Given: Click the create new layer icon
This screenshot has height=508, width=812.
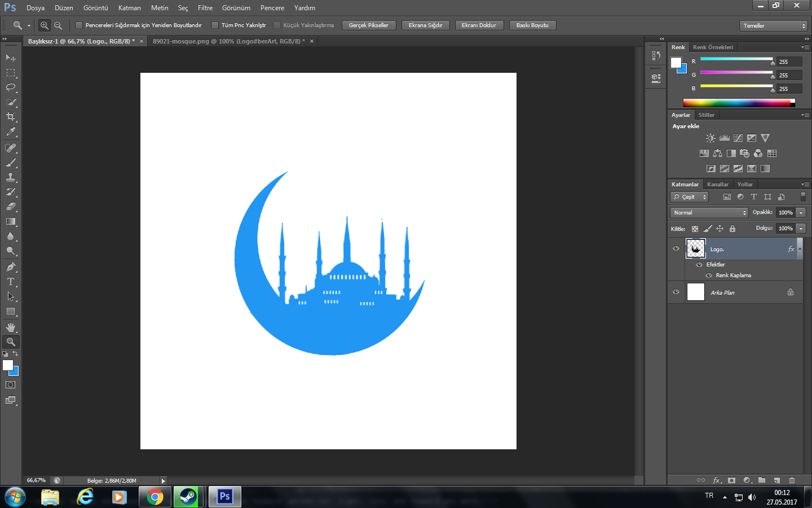Looking at the screenshot, I should pos(777,480).
